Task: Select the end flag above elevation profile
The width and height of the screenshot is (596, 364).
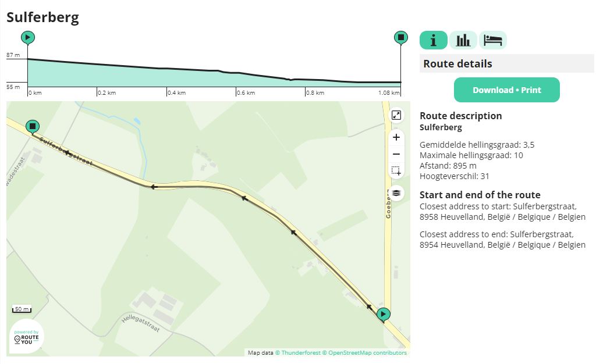Action: point(400,38)
